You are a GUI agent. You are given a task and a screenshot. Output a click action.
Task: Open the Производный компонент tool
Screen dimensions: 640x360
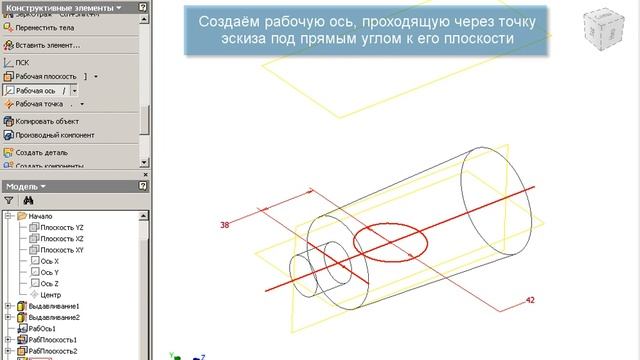pos(49,135)
